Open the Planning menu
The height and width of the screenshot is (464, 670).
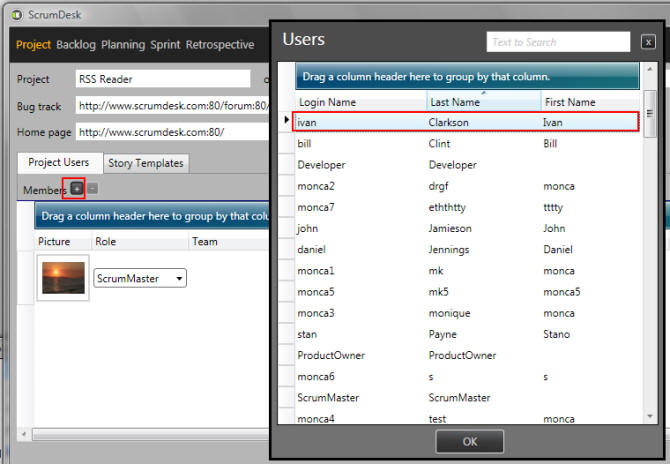[123, 44]
